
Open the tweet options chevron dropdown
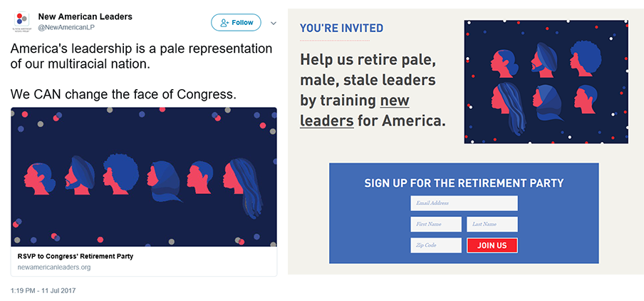pyautogui.click(x=273, y=23)
